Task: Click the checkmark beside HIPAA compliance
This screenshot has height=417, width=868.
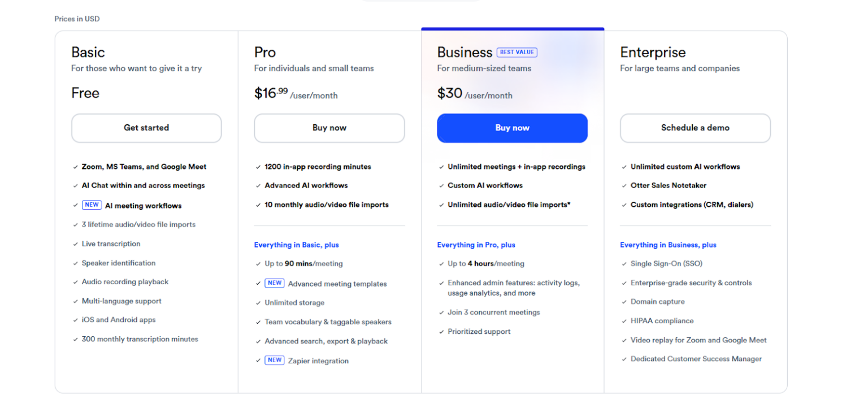Action: (x=624, y=320)
